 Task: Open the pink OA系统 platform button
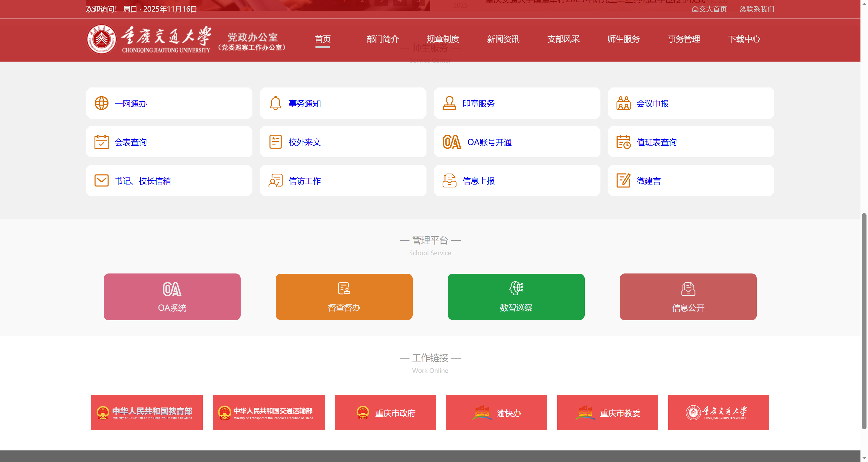pyautogui.click(x=172, y=297)
